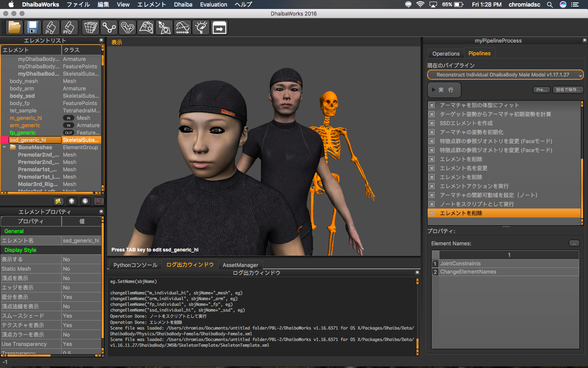Toggle checkbox for アーマチャの関節可動域を設定（ノート）
The height and width of the screenshot is (368, 588).
(432, 195)
